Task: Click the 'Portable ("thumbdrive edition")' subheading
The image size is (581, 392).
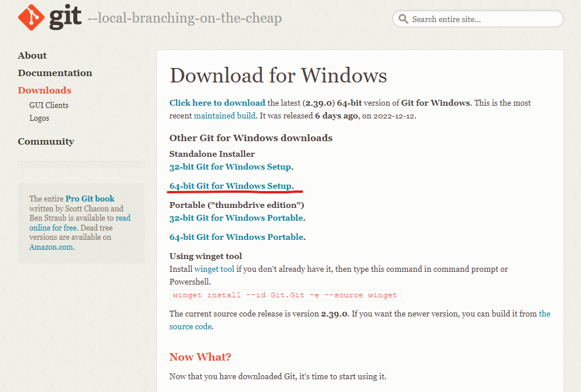Action: click(x=237, y=205)
